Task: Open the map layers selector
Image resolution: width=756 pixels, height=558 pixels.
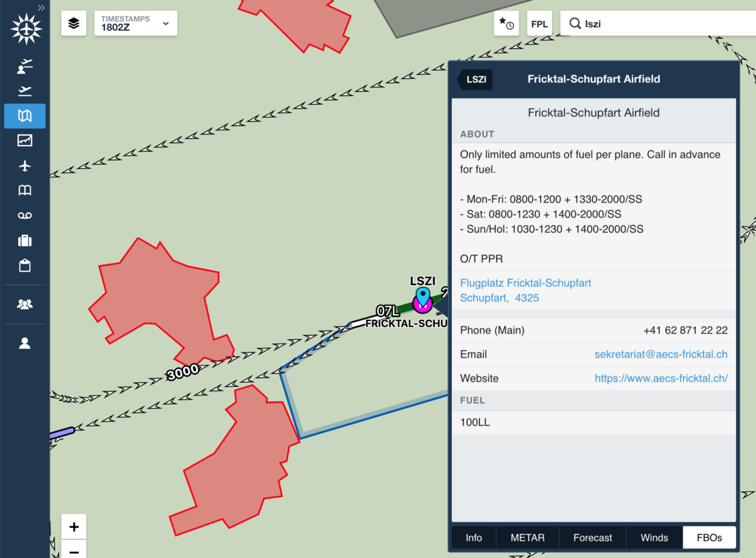Action: point(74,23)
